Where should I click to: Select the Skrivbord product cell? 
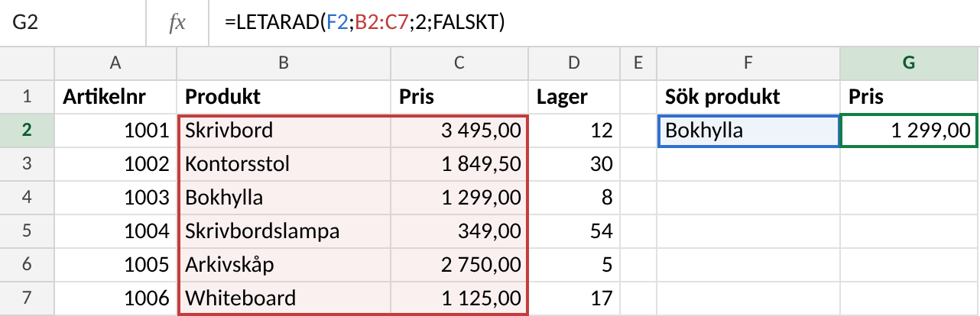[284, 131]
